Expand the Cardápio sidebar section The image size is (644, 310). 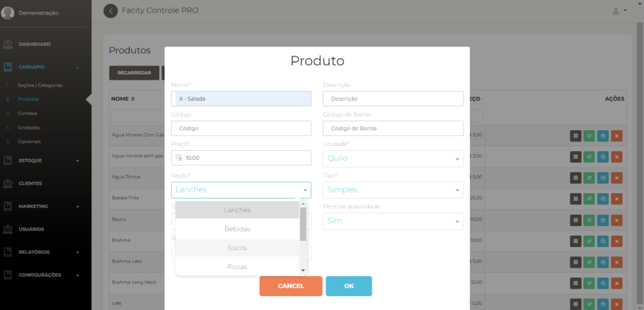coord(41,67)
